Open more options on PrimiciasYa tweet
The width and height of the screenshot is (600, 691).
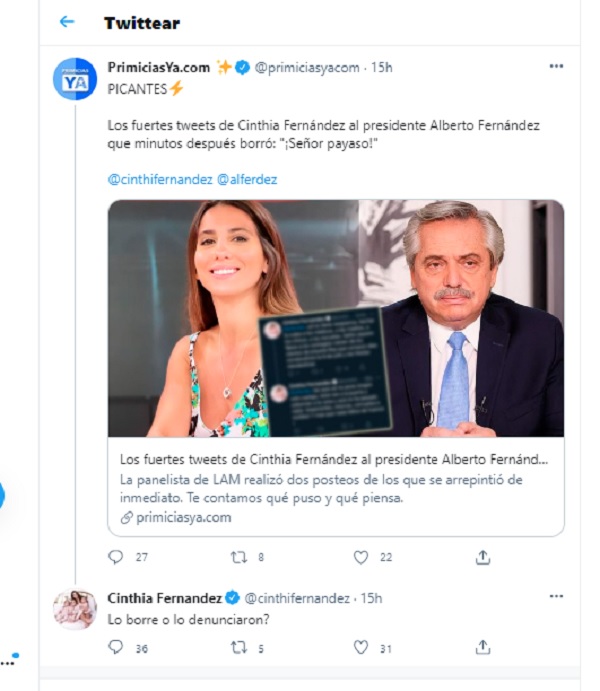[556, 67]
